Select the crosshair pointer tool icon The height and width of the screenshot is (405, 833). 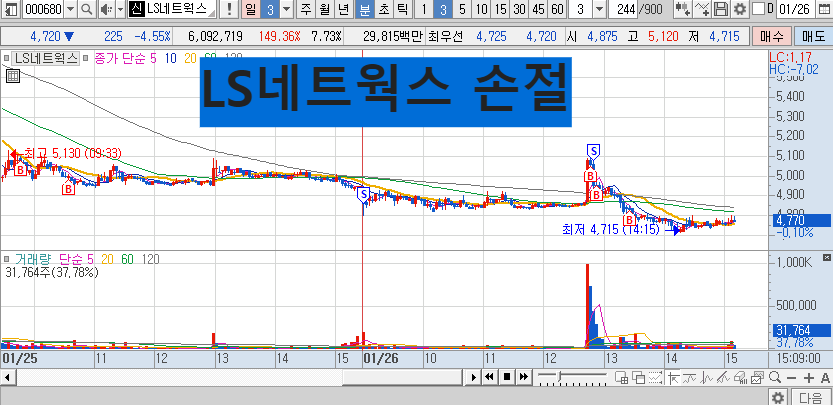(x=674, y=378)
